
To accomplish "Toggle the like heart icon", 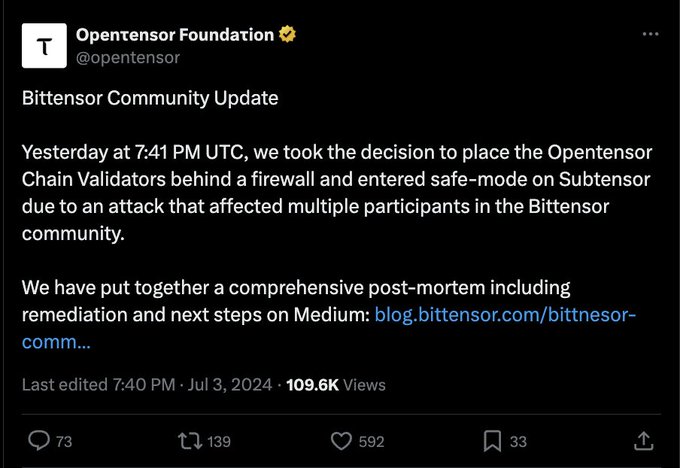I will (341, 441).
